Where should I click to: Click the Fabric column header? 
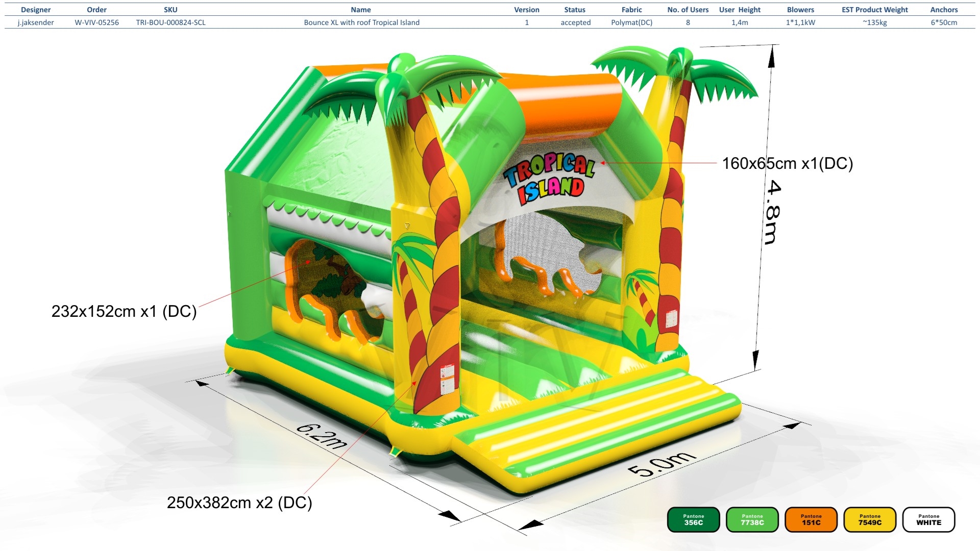[x=632, y=10]
